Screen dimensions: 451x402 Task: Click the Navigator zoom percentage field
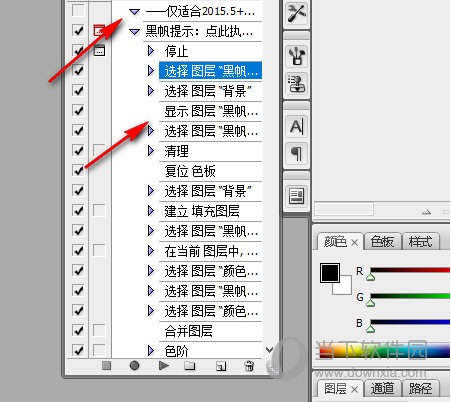pos(344,210)
